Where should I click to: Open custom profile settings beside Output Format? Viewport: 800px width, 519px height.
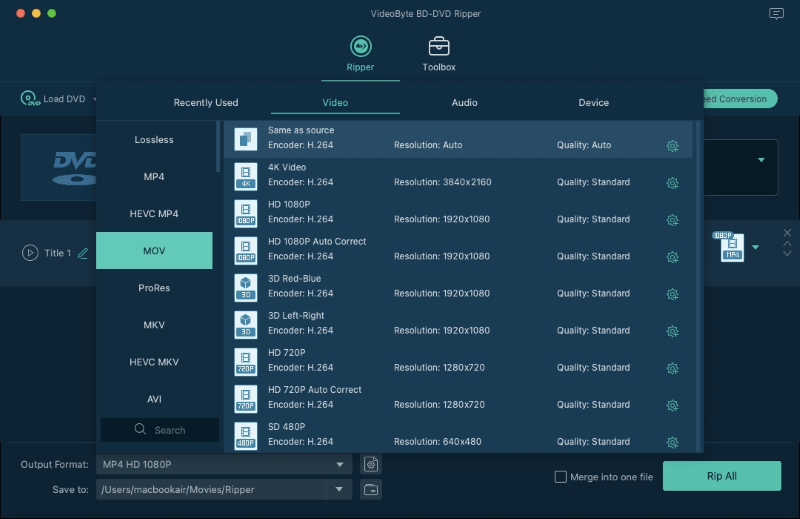(371, 464)
